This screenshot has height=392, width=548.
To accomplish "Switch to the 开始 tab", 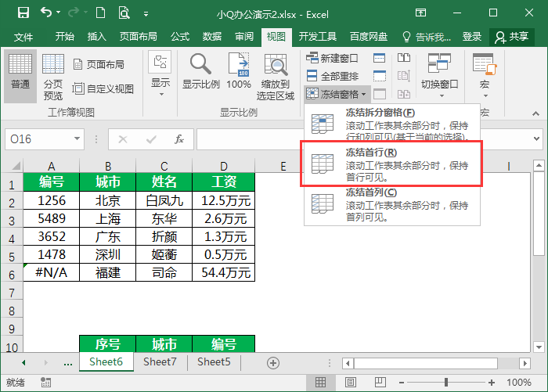I will [x=65, y=36].
